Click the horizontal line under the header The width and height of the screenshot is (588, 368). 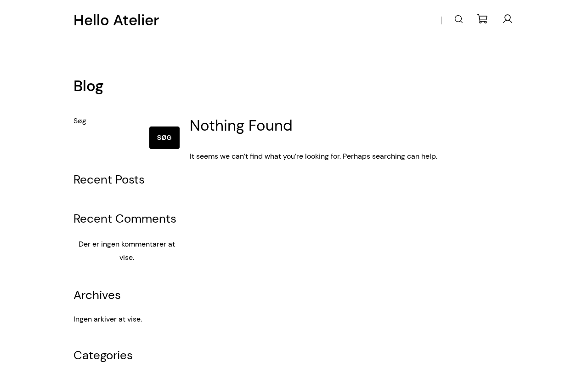pos(294,31)
